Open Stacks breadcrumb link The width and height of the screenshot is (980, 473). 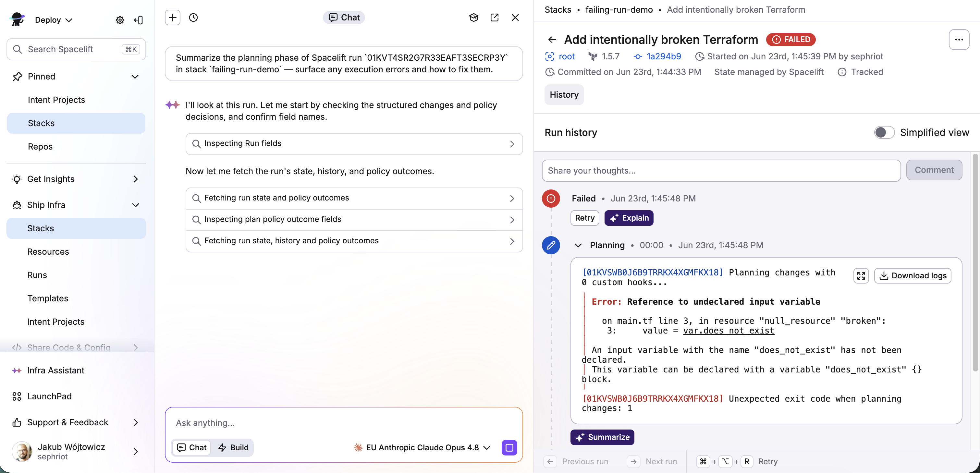(558, 9)
